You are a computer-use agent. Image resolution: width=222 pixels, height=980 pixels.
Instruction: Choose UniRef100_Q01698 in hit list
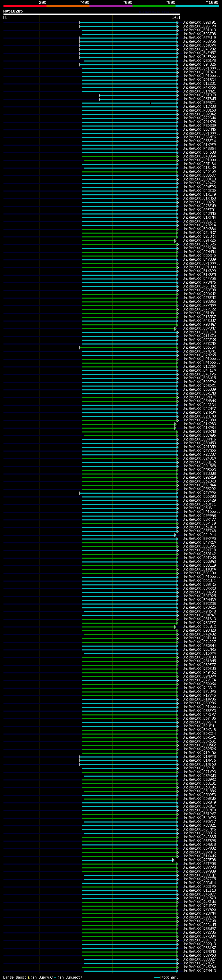[x=199, y=122]
